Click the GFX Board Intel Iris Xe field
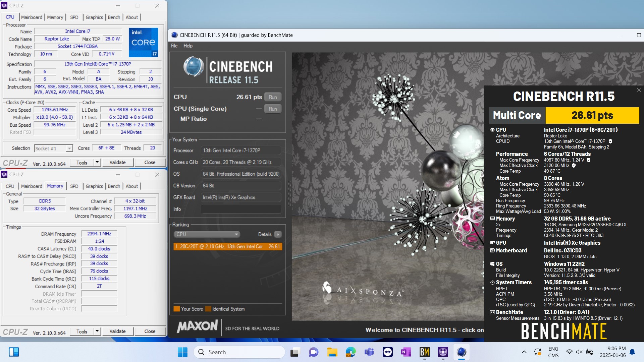This screenshot has width=644, height=362. (x=241, y=197)
